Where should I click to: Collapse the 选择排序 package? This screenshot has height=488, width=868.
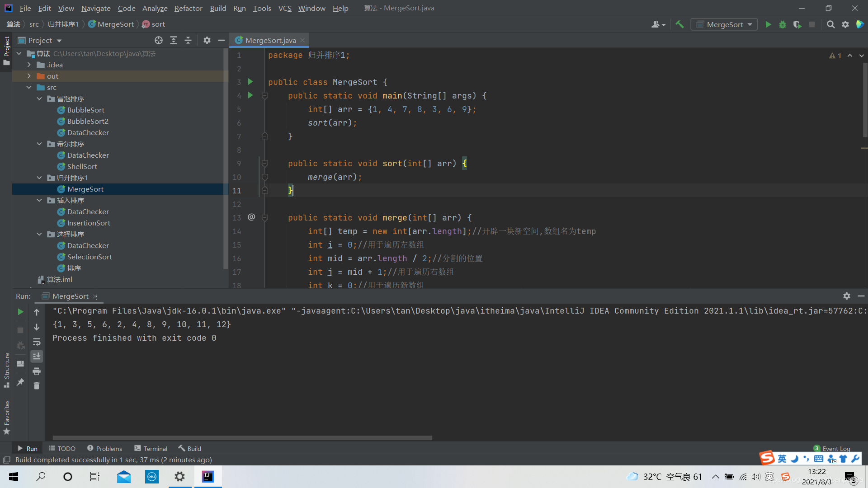point(39,234)
